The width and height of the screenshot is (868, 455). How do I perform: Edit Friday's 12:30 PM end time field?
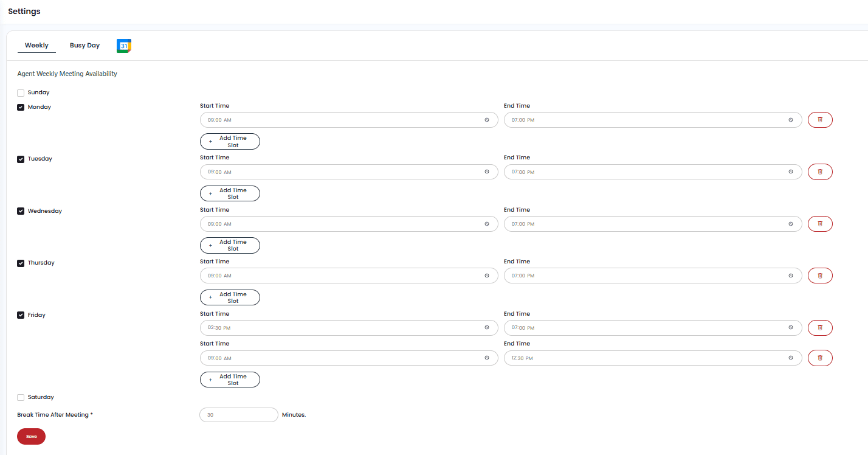[x=653, y=358]
